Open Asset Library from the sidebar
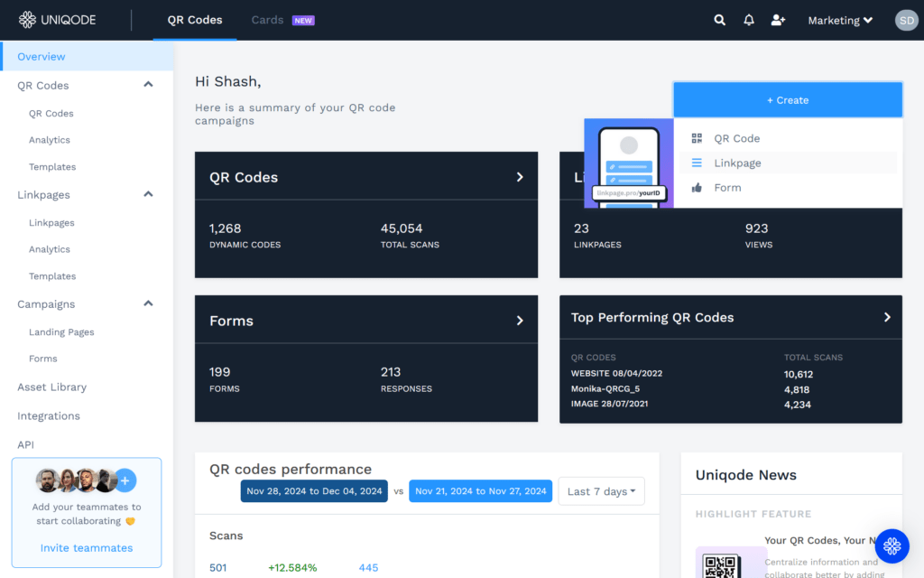Image resolution: width=924 pixels, height=578 pixels. point(54,387)
